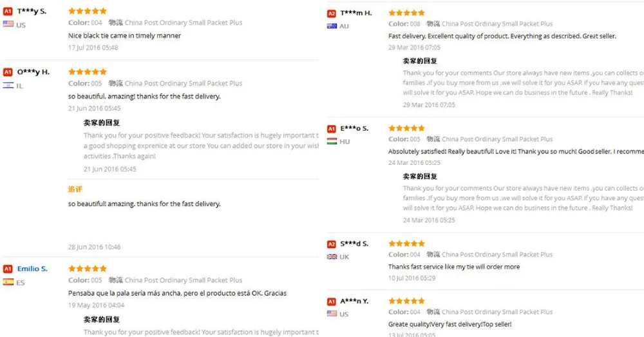Click the A1 badge beside E***o S.
The height and width of the screenshot is (337, 644).
[332, 129]
